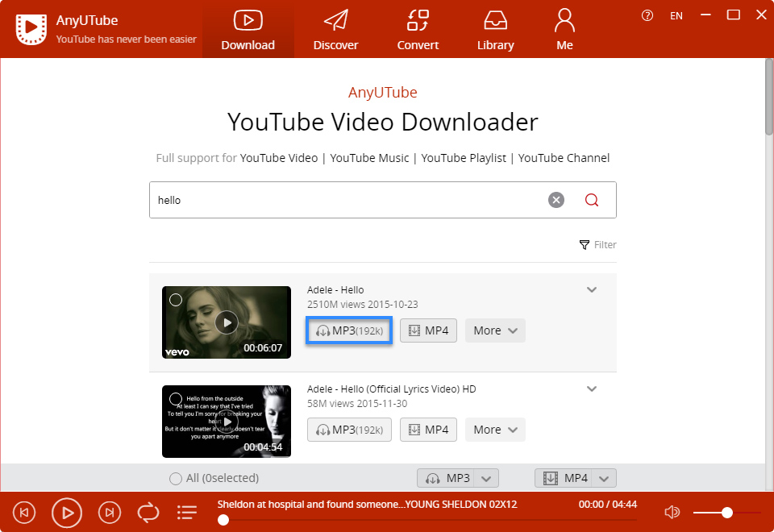Change language via EN selector
Image resolution: width=774 pixels, height=532 pixels.
676,16
